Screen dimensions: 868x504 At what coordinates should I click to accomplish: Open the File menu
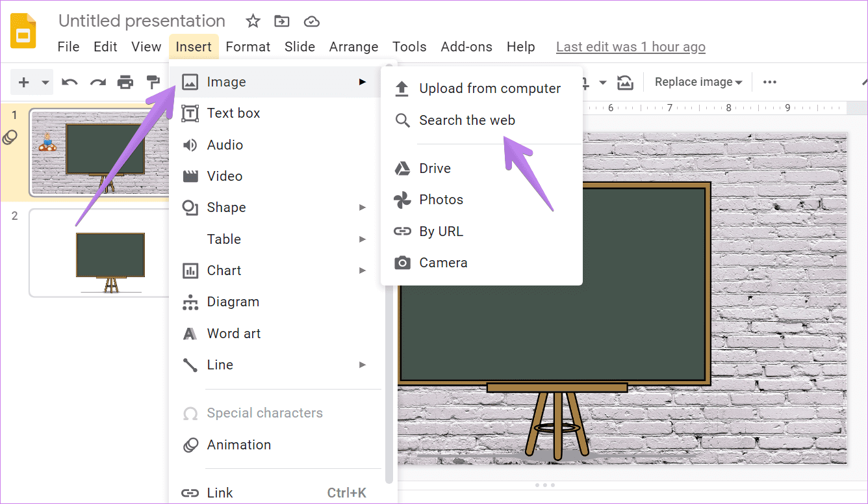click(68, 47)
